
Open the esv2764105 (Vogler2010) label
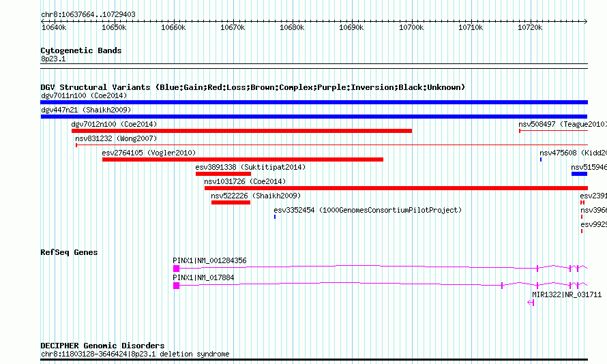tap(149, 153)
